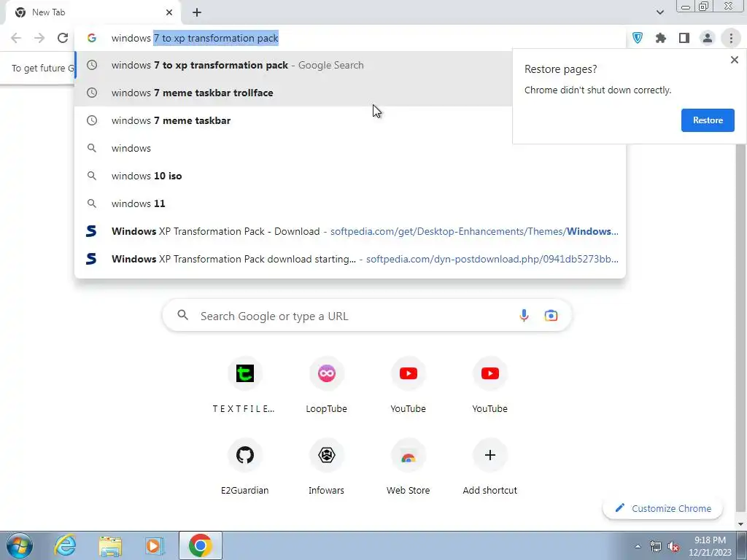Screen dimensions: 747x560
Task: Open Softpedia 'download starting...' result
Action: coord(350,259)
